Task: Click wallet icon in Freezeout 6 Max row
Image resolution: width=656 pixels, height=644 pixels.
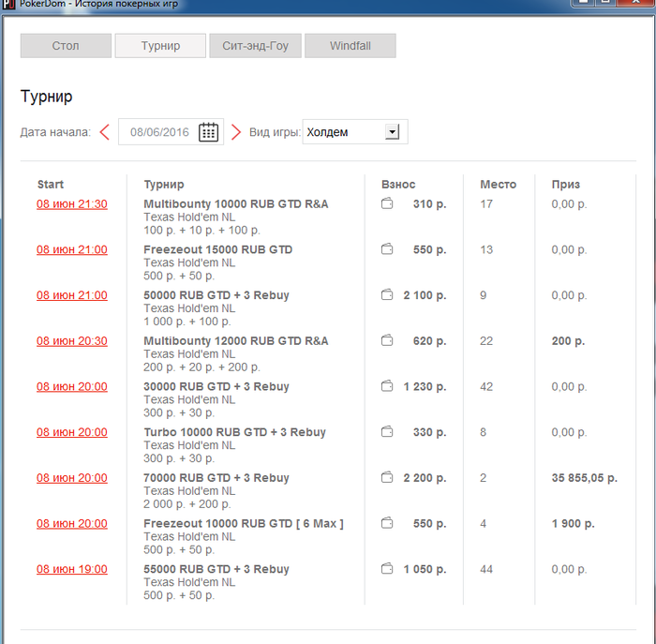Action: tap(387, 523)
